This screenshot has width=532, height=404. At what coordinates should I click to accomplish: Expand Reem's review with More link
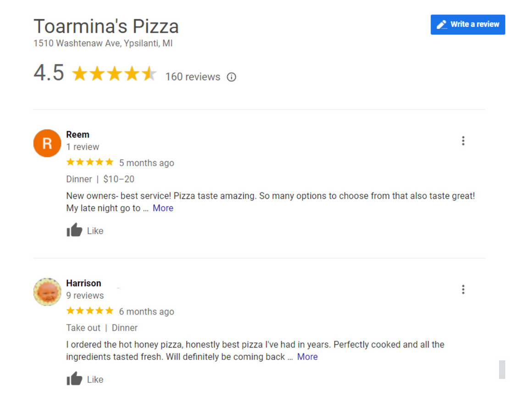[x=163, y=208]
